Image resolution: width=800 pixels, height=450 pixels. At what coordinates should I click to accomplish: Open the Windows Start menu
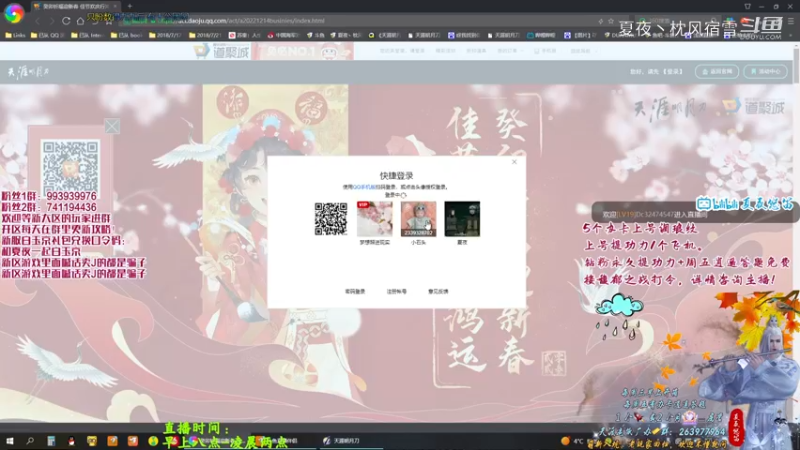tap(10, 441)
